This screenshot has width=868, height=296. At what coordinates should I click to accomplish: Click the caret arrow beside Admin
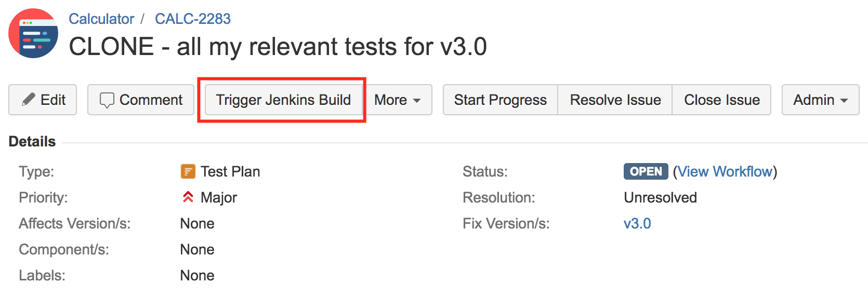[x=844, y=101]
